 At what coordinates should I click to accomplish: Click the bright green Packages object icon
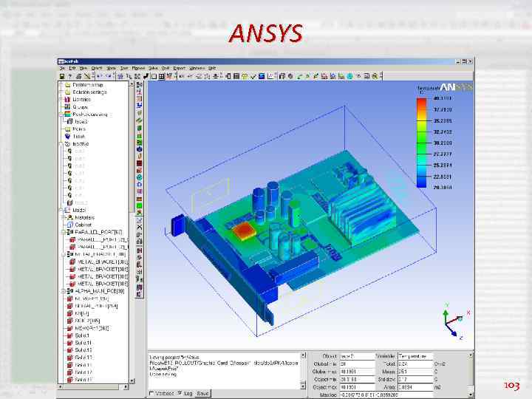pos(139,205)
